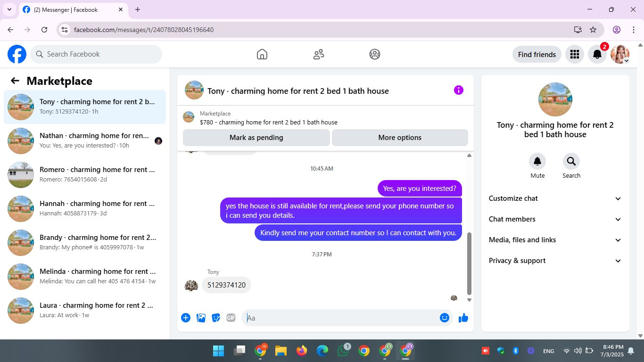Open the Groups icon in top navigation
This screenshot has width=644, height=362.
tap(375, 54)
